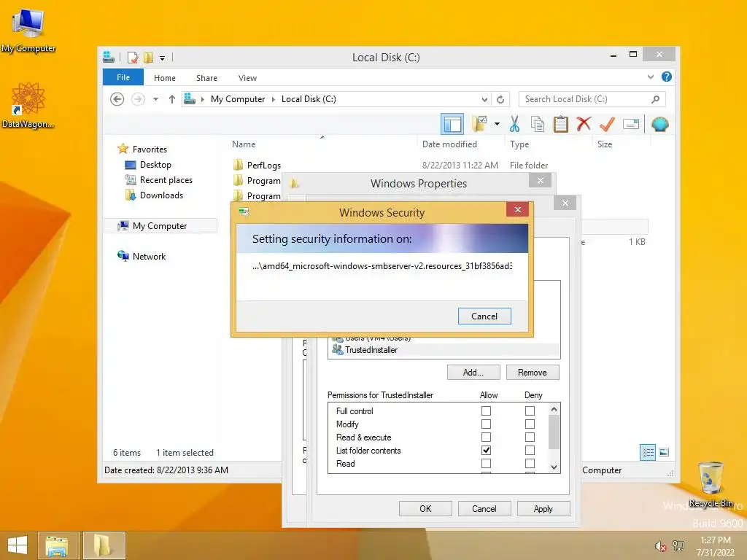747x560 pixels.
Task: Click the search magnifier icon
Action: point(656,99)
